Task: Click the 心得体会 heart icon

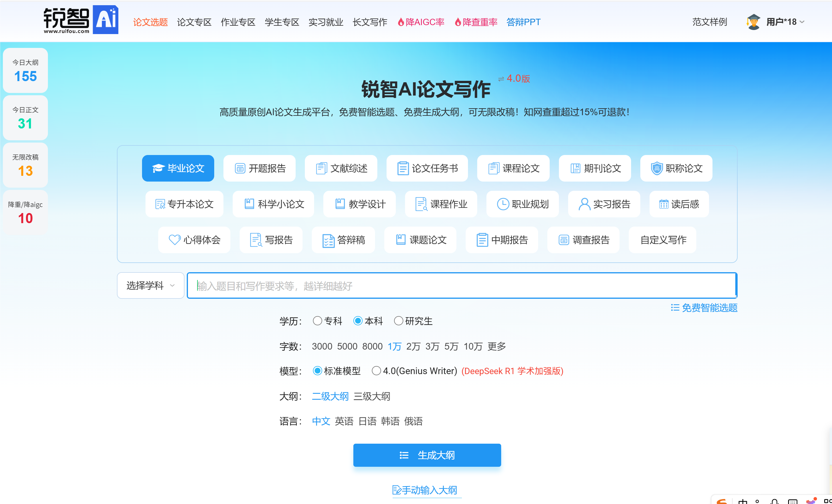Action: click(175, 240)
